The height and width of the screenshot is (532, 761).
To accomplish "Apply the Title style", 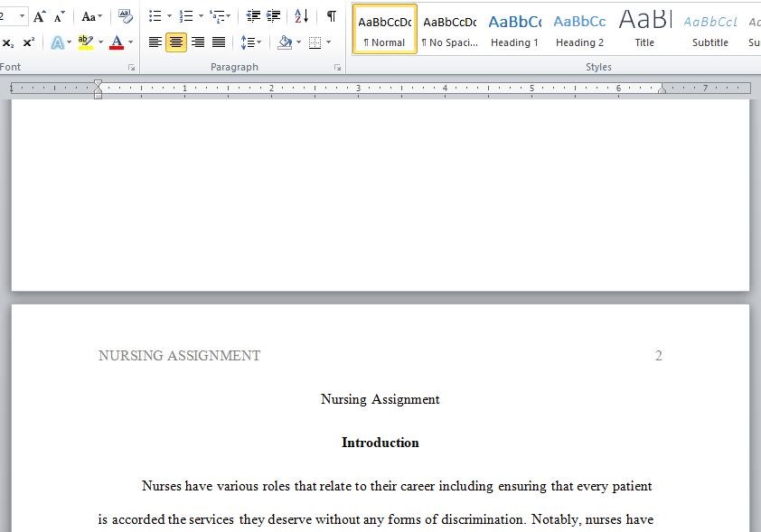I will (644, 29).
